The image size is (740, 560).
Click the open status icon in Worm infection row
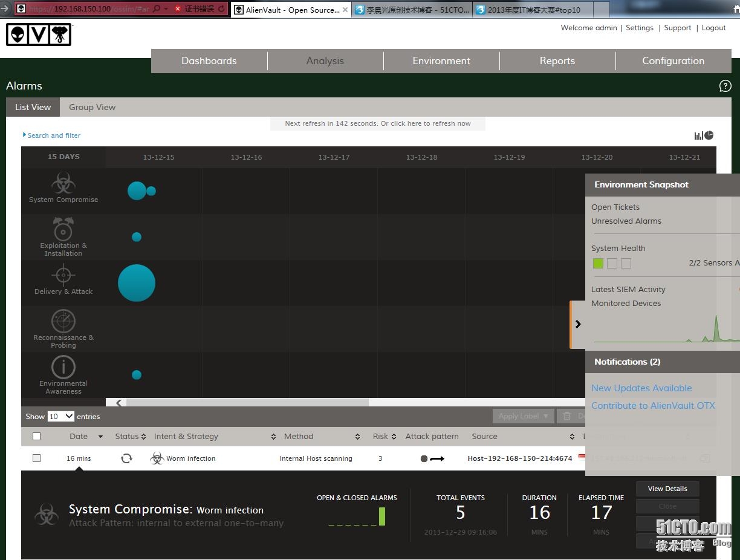point(126,458)
